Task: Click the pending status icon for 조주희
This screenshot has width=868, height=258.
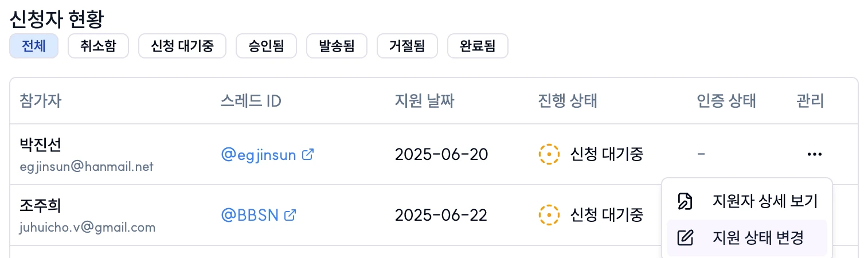Action: pos(549,215)
